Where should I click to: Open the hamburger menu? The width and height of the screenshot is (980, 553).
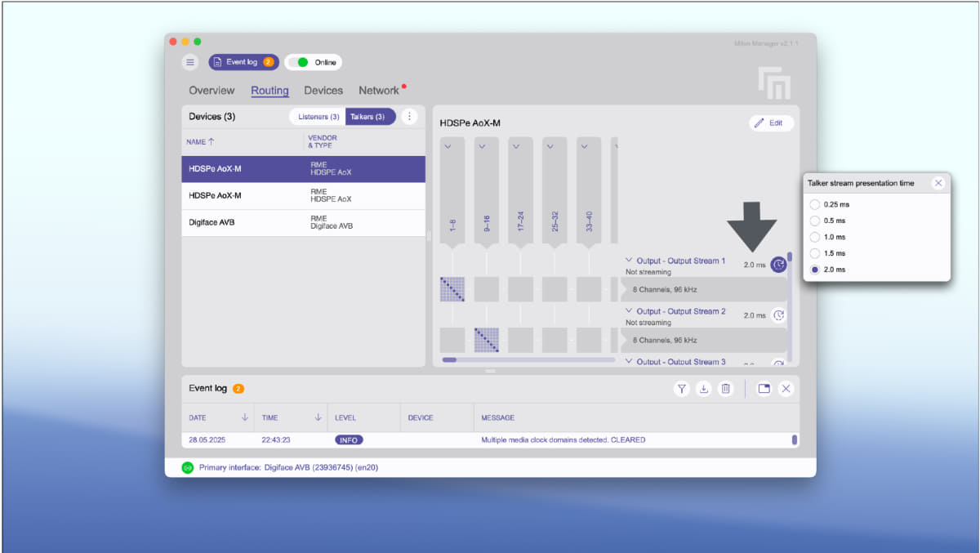click(x=190, y=62)
